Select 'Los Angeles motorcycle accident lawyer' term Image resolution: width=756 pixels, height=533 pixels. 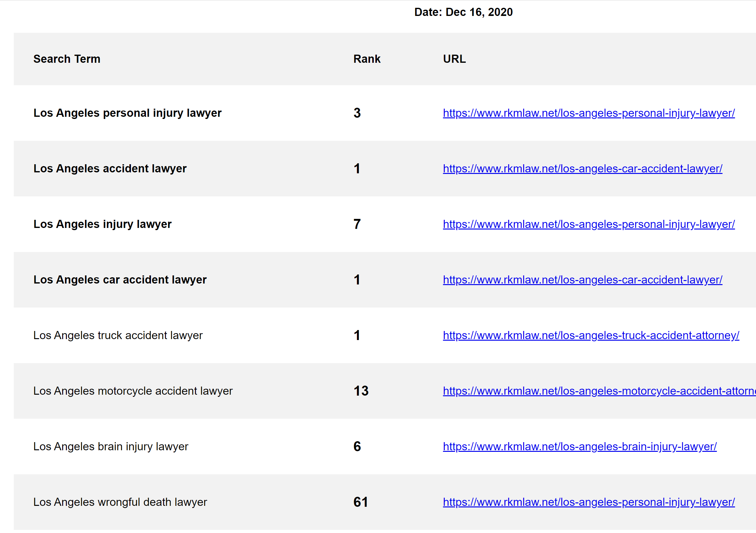[x=133, y=391]
